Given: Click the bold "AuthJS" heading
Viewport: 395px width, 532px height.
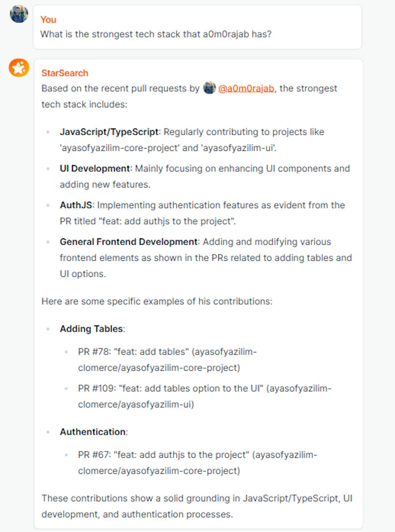Looking at the screenshot, I should point(76,205).
